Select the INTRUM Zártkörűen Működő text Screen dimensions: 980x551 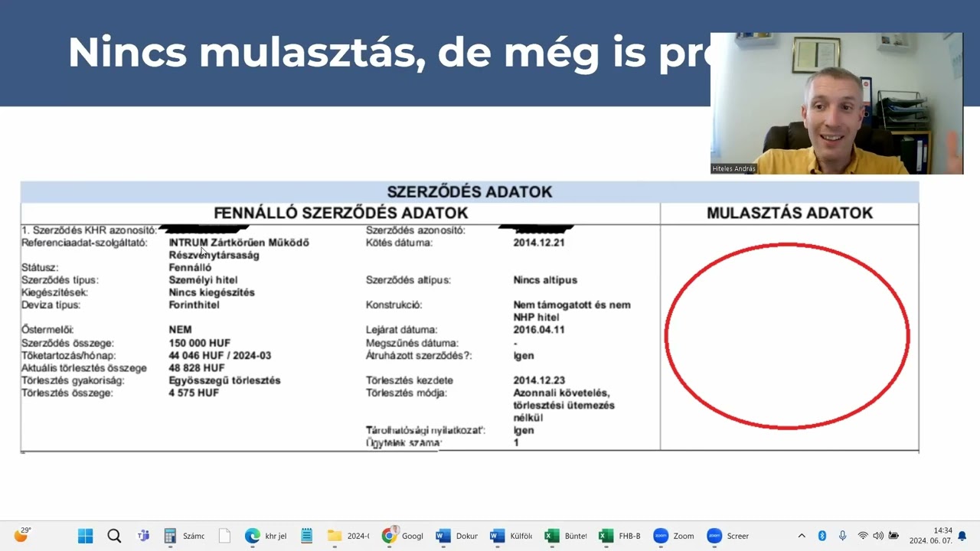coord(239,243)
